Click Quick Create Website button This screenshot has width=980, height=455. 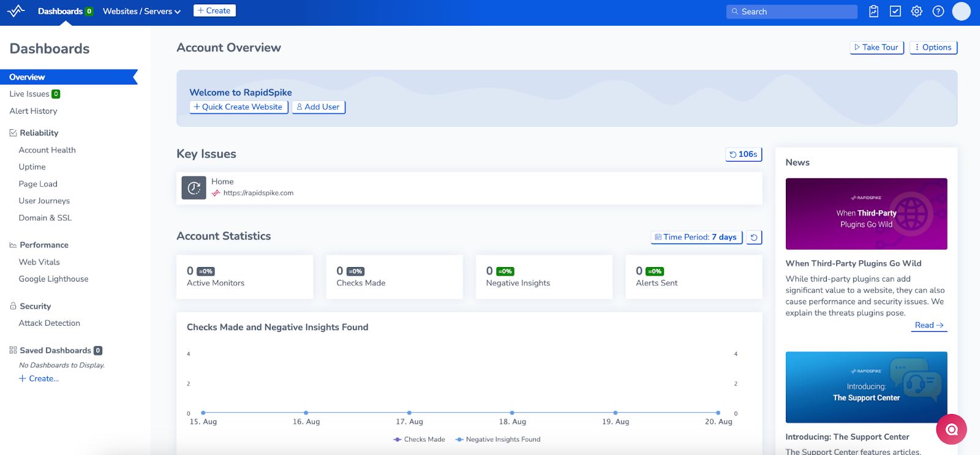238,107
